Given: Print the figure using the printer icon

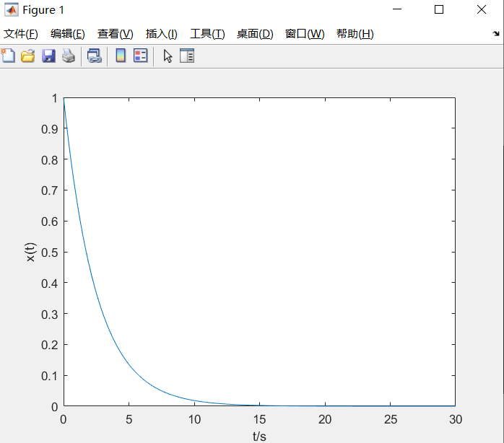Looking at the screenshot, I should click(69, 56).
